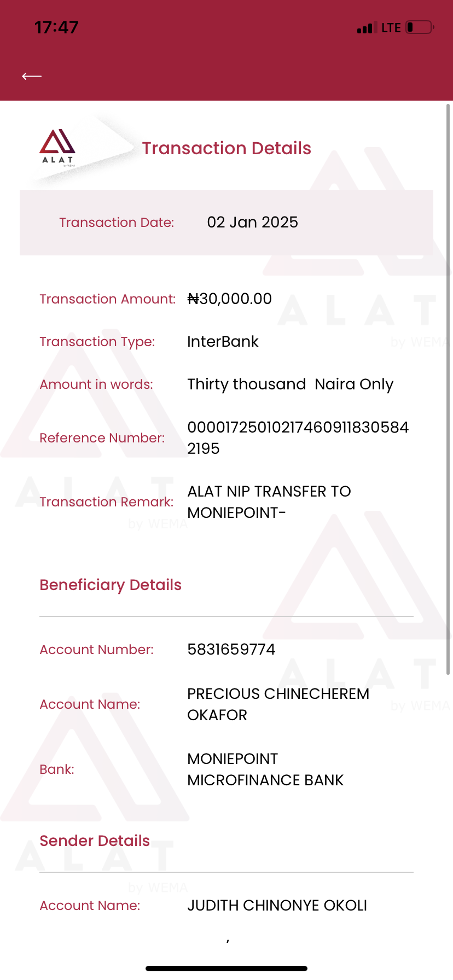This screenshot has width=453, height=980.
Task: Tap the JUDITH CHINONYE OKOLI sender name
Action: [277, 905]
